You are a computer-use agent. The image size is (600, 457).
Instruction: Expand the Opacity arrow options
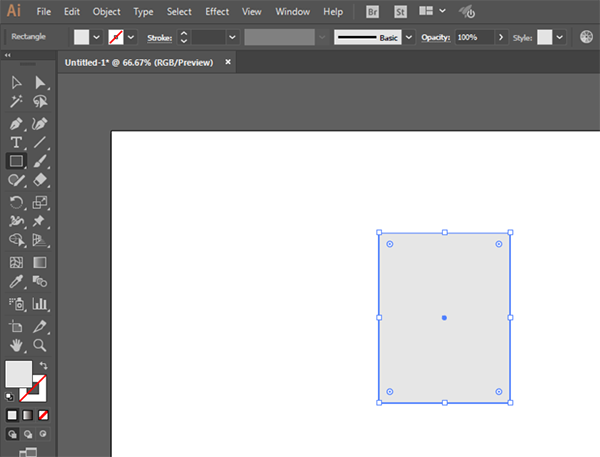[501, 37]
